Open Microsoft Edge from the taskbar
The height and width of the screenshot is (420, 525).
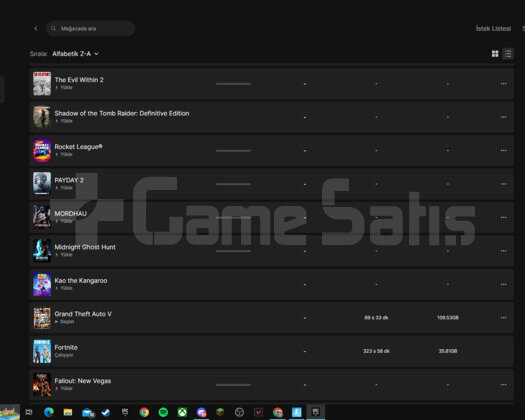(x=49, y=412)
